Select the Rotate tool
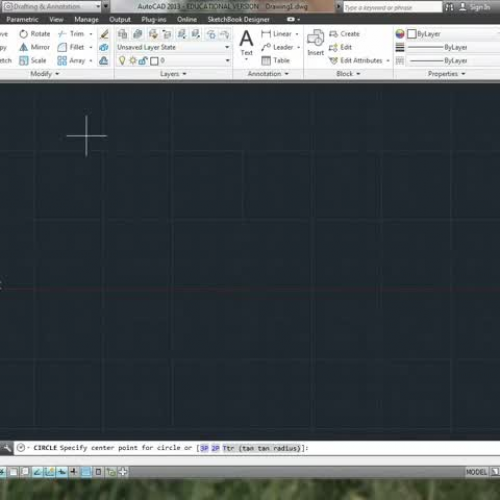 34,34
